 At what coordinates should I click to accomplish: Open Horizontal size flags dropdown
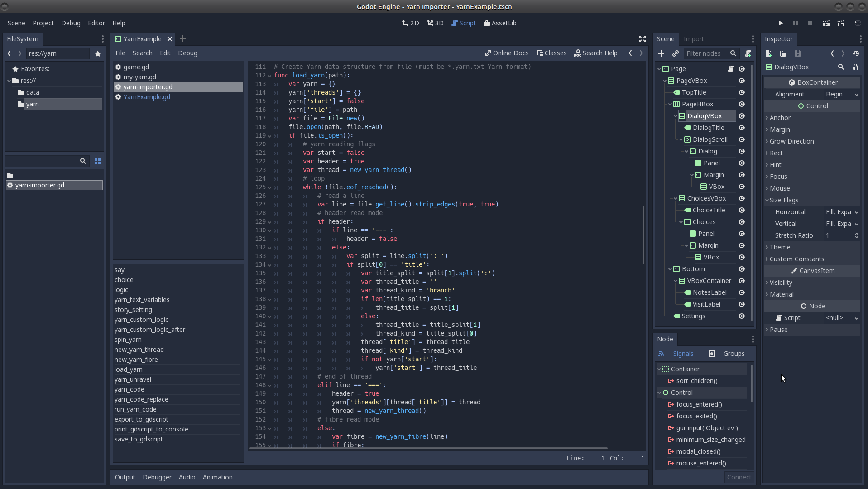pos(841,212)
